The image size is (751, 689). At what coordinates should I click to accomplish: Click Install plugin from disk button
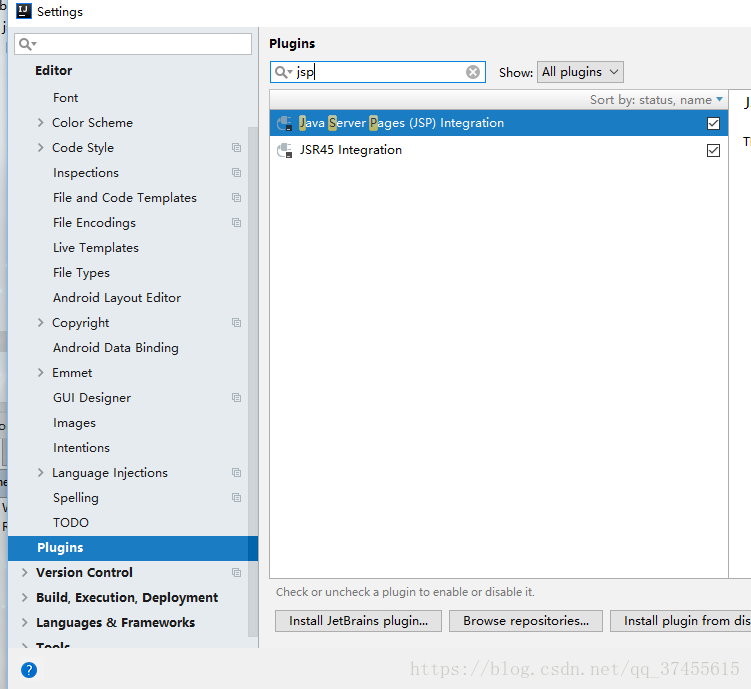[x=681, y=621]
